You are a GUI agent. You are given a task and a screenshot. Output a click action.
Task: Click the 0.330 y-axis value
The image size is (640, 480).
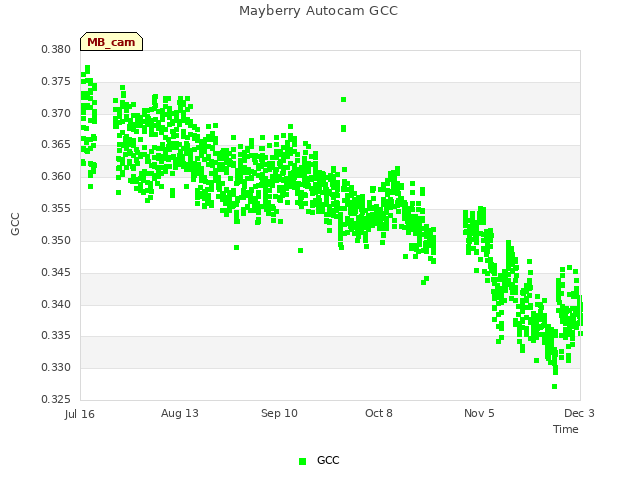[x=56, y=367]
